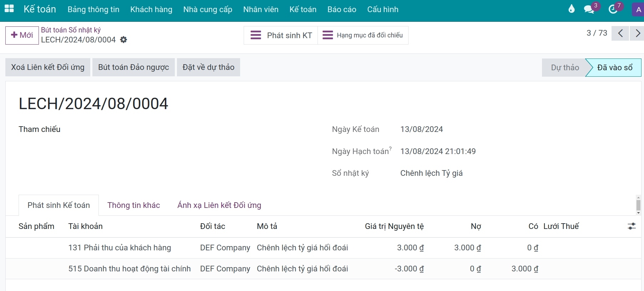
Task: Click the Kế toán app title
Action: click(x=40, y=9)
